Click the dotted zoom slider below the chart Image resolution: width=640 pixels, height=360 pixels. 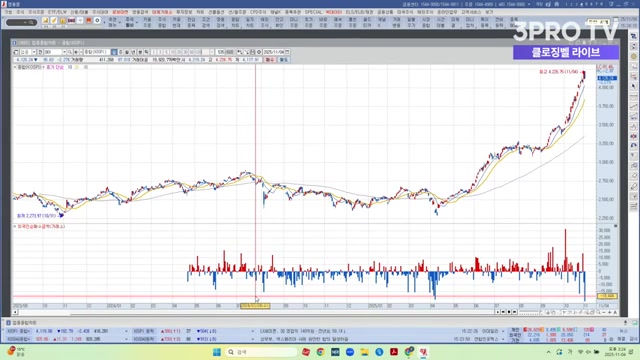(529, 314)
